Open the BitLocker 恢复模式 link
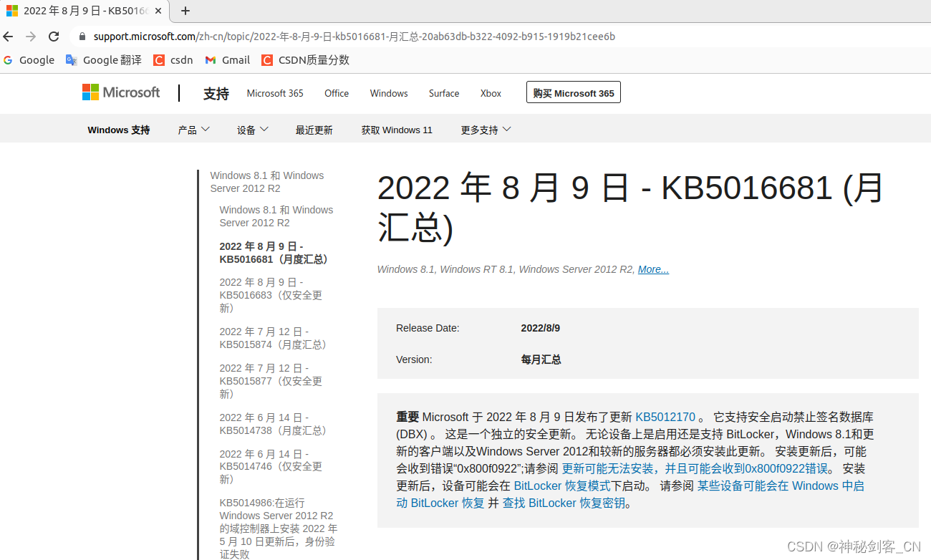This screenshot has height=560, width=931. pos(562,486)
